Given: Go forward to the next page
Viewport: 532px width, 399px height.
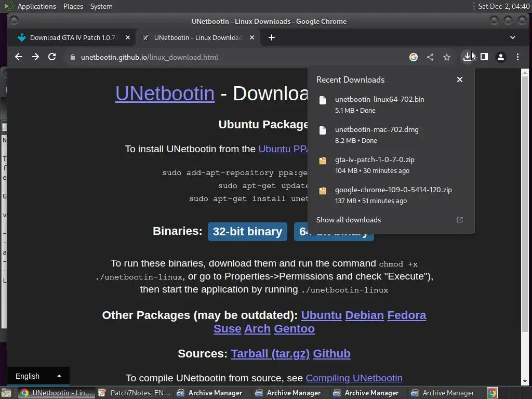Looking at the screenshot, I should [35, 57].
